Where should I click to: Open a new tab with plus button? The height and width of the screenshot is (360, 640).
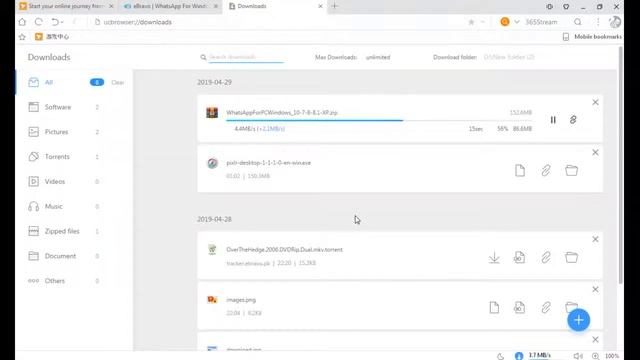[x=335, y=6]
